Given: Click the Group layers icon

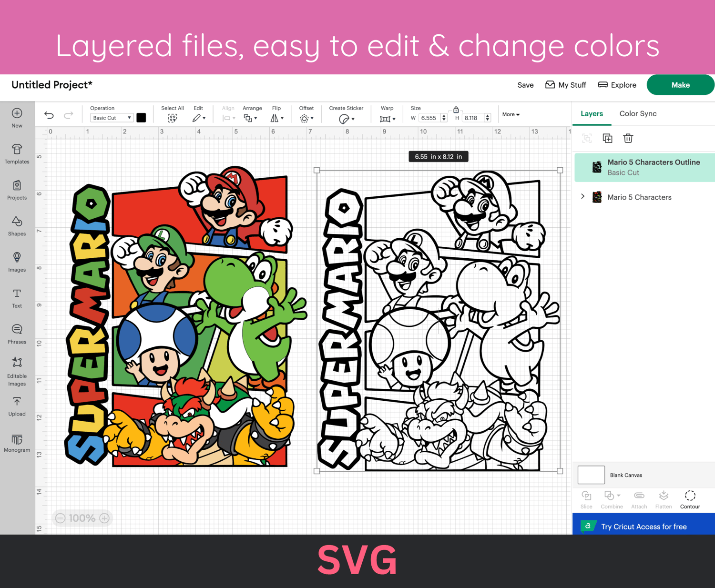Looking at the screenshot, I should point(587,138).
